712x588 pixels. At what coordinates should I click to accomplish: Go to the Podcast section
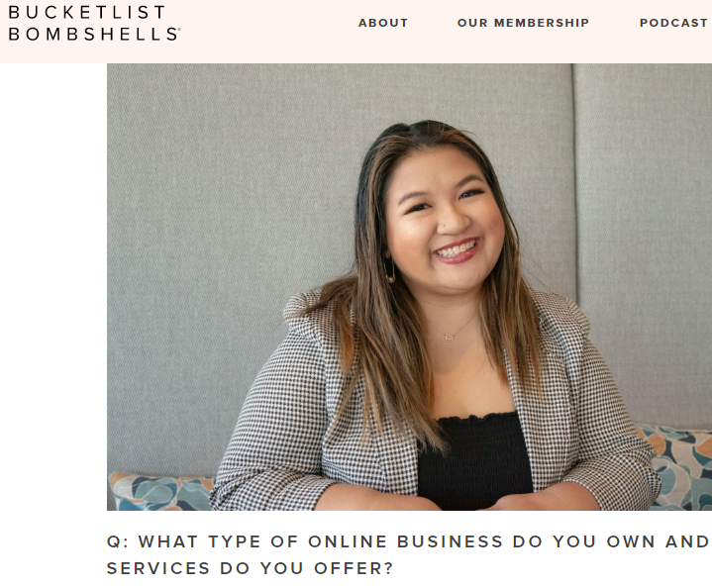tap(673, 23)
